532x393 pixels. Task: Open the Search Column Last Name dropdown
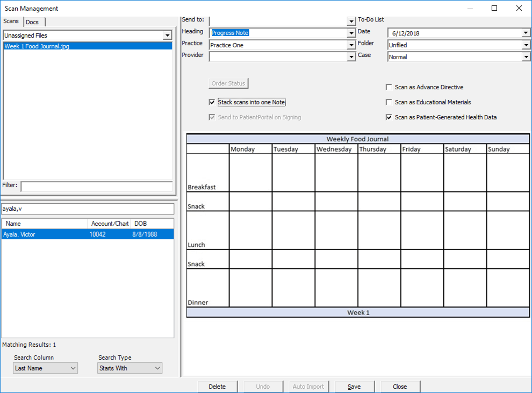pyautogui.click(x=46, y=368)
